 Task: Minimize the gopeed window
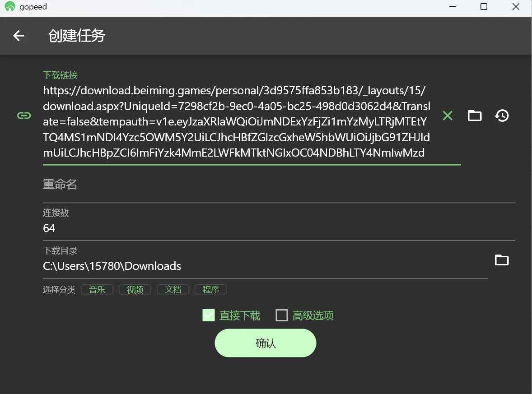[452, 7]
